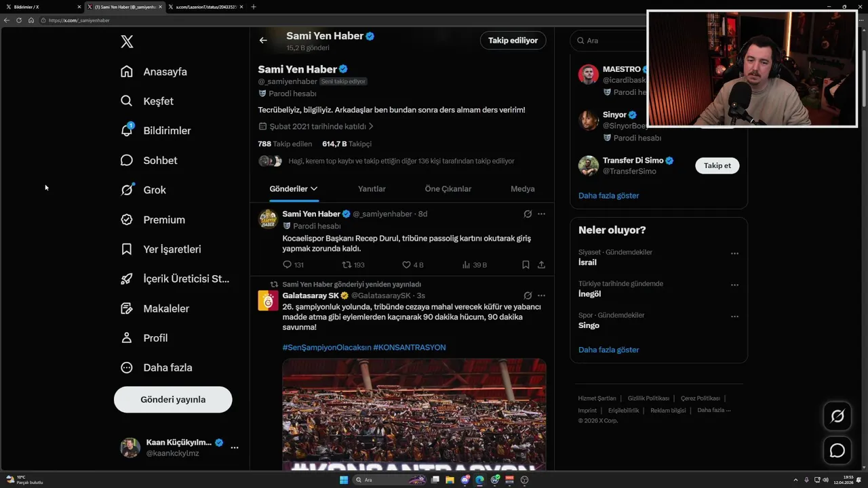Click the back arrow beside Sami Yen Haber
The width and height of the screenshot is (868, 488).
click(263, 40)
